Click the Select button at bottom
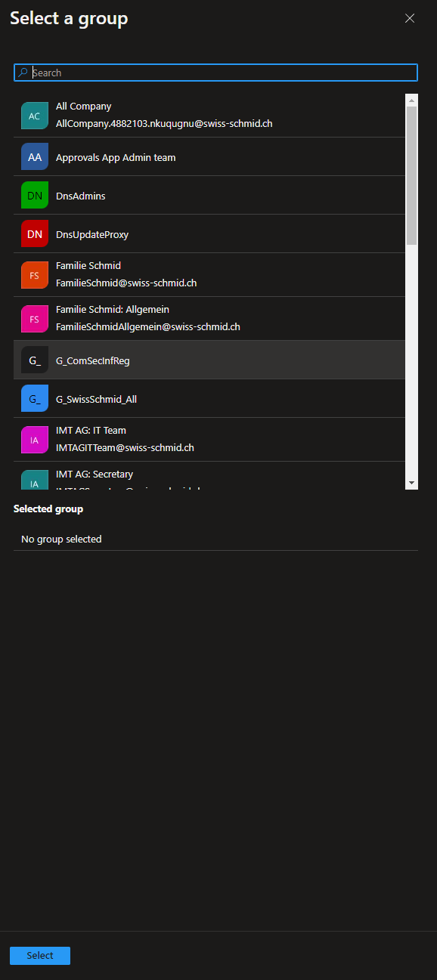437x980 pixels. click(40, 956)
